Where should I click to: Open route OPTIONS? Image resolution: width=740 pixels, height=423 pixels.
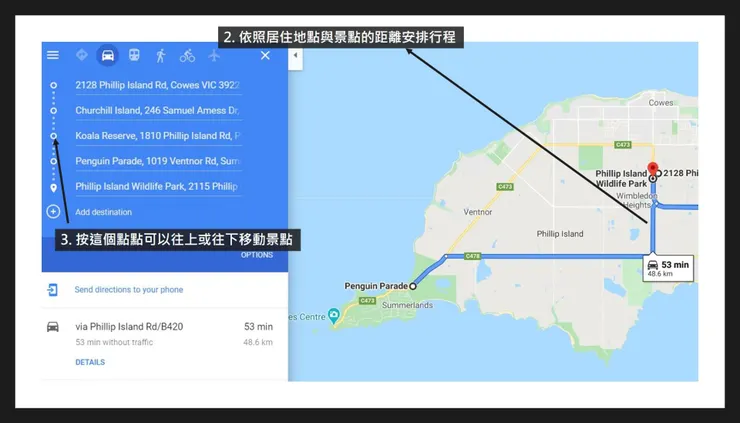[257, 255]
